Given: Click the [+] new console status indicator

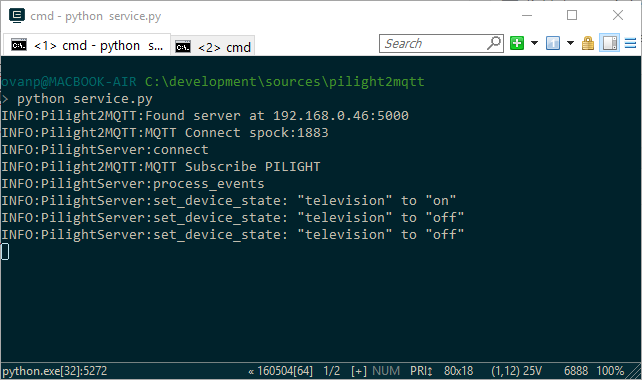Looking at the screenshot, I should 359,371.
